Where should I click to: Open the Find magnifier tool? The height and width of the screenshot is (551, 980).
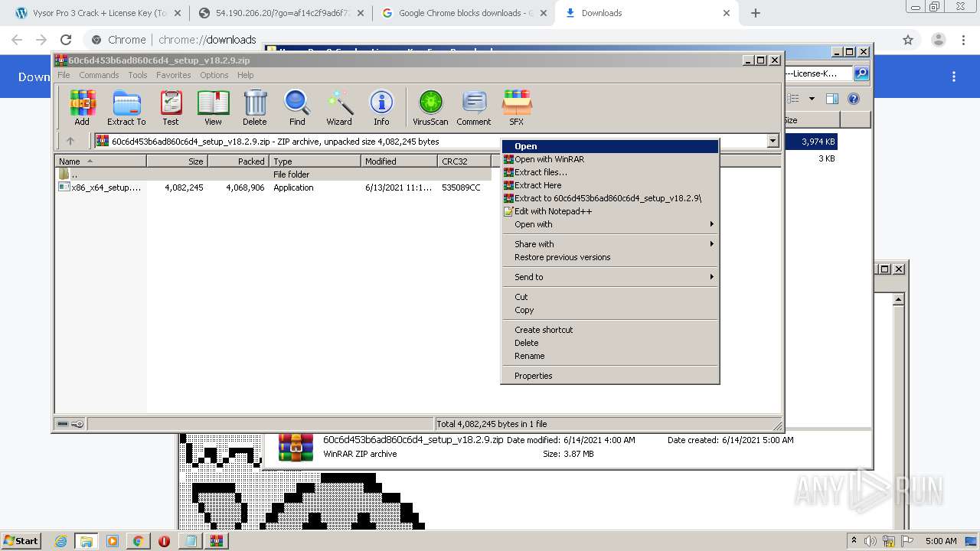pos(297,108)
